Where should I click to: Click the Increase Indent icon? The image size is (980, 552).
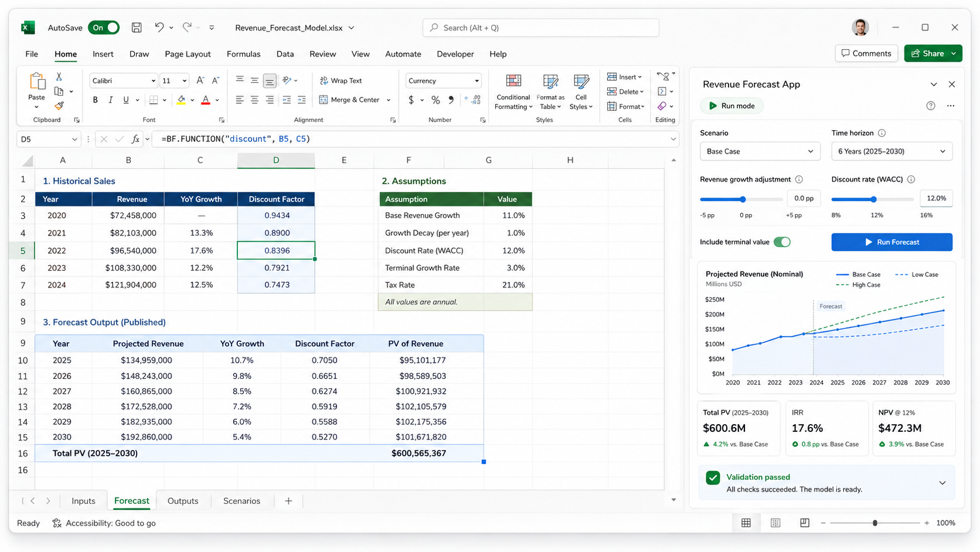pyautogui.click(x=301, y=100)
